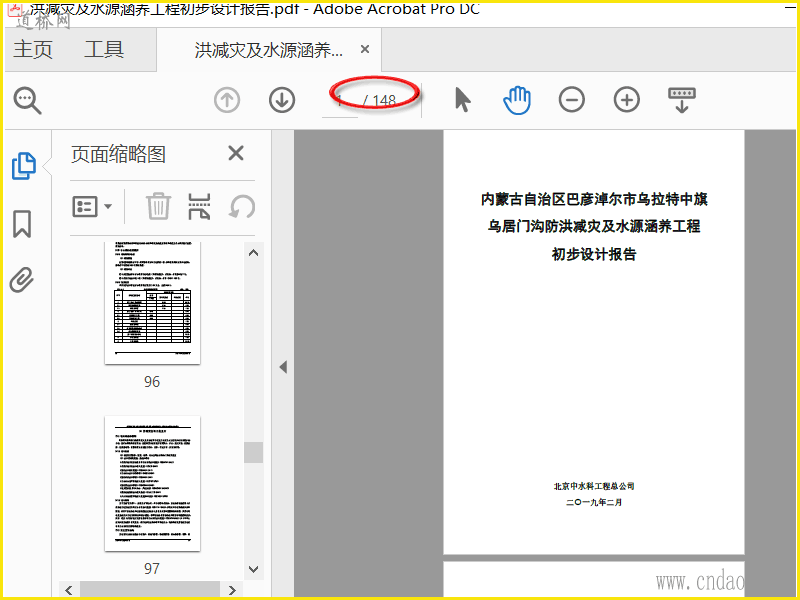Delete selected pages with trash icon

click(x=158, y=206)
